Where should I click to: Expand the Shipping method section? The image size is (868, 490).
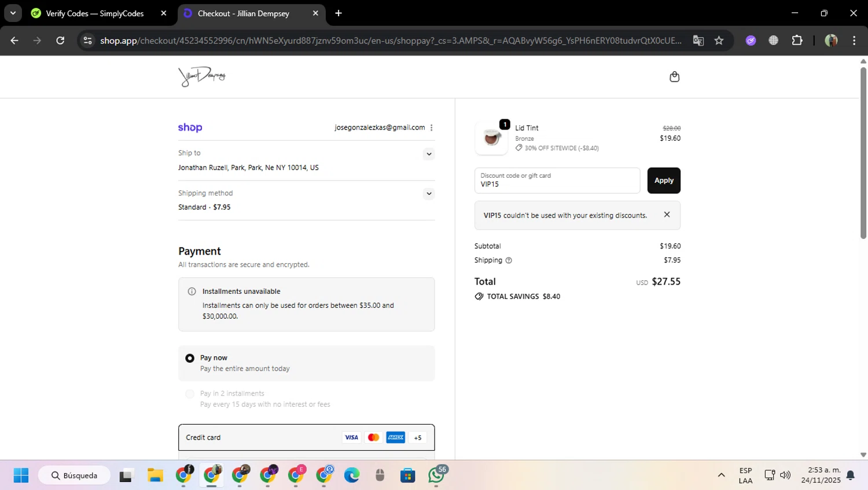click(x=429, y=194)
